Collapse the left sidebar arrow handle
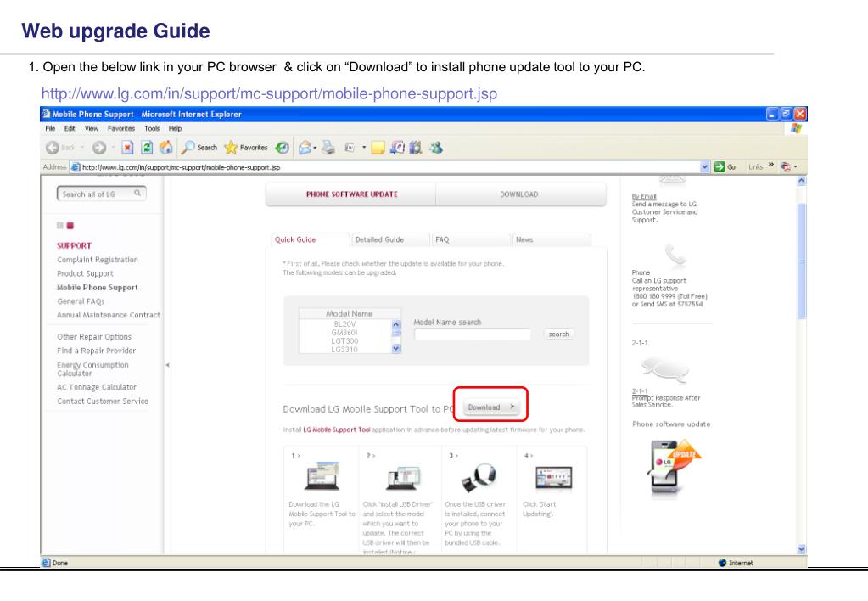This screenshot has height=601, width=868. pyautogui.click(x=167, y=365)
